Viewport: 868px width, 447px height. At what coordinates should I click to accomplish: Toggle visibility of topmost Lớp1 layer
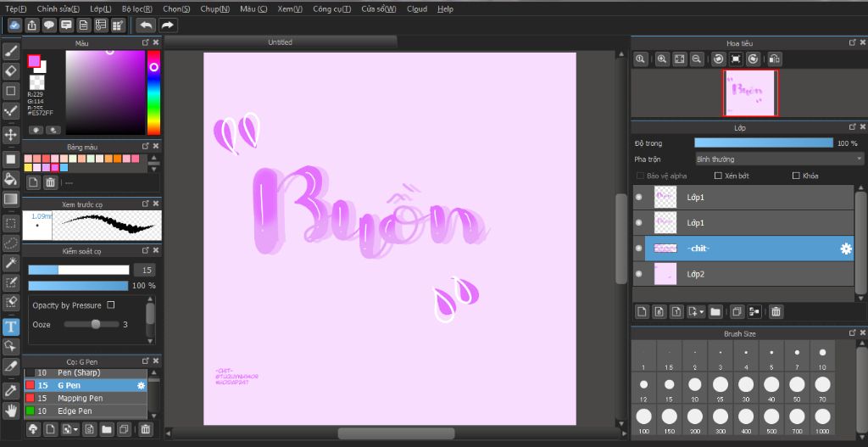point(639,197)
